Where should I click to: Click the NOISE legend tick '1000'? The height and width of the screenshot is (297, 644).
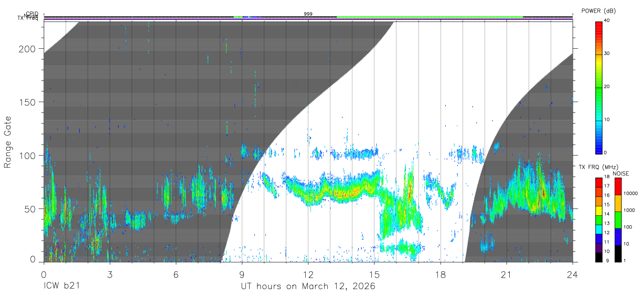pos(629,211)
